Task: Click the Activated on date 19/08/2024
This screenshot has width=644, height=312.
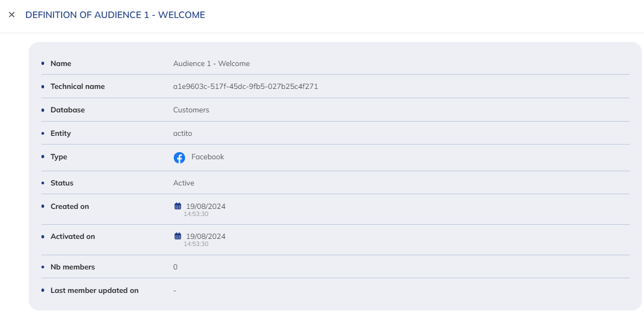Action: (x=206, y=237)
